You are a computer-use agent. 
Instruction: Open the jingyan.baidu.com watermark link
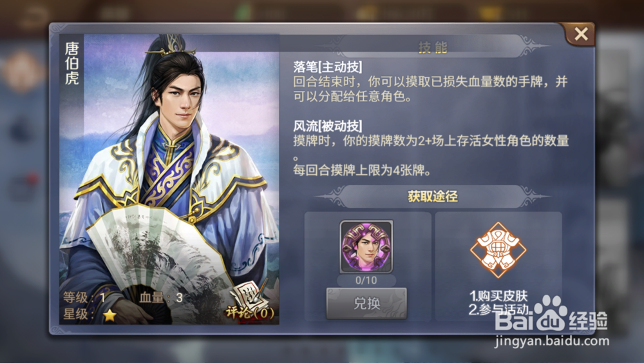[x=552, y=341]
